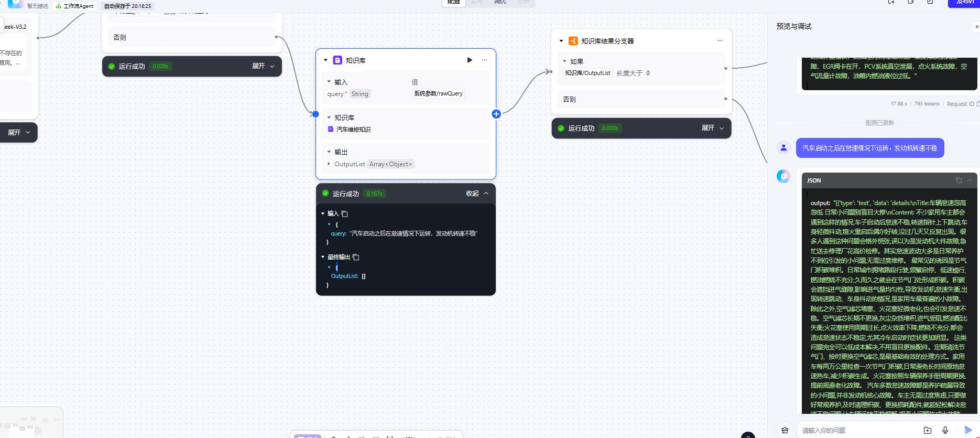
Task: Click the 17.88 s duration label
Action: coord(899,104)
